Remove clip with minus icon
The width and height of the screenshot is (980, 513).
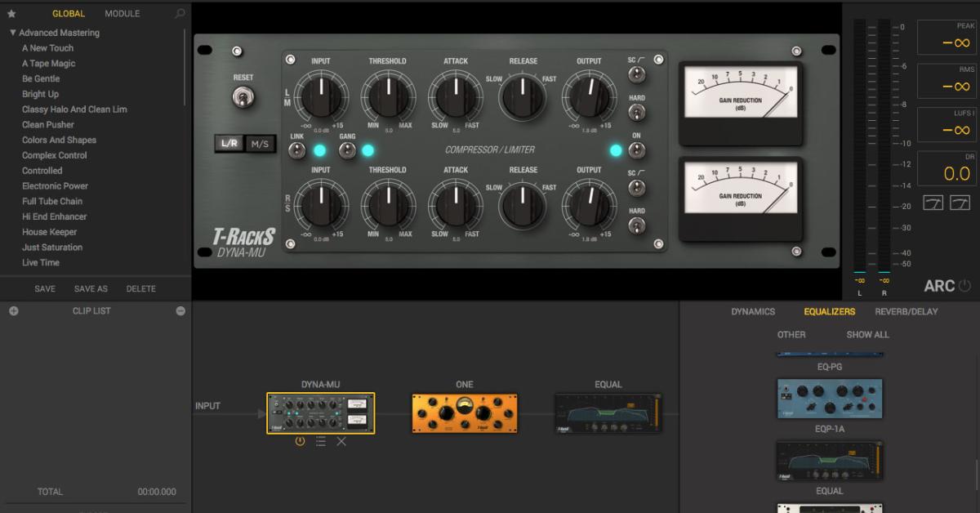click(180, 311)
